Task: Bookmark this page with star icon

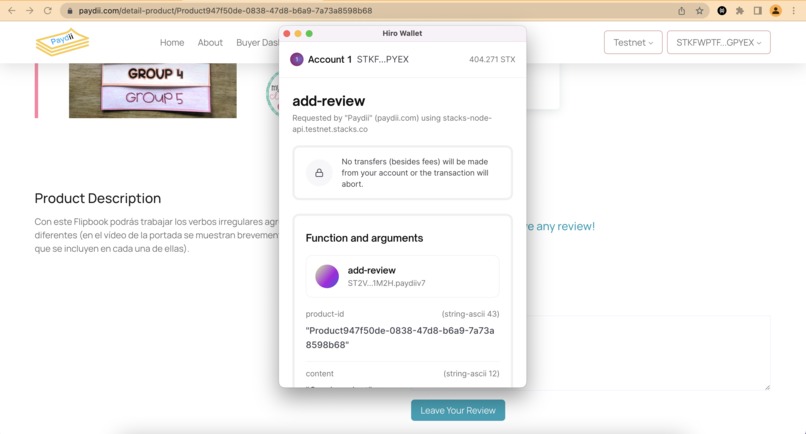Action: (x=700, y=11)
